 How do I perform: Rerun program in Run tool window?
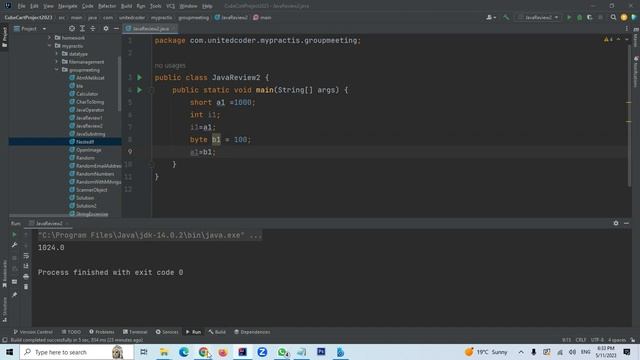pos(14,235)
